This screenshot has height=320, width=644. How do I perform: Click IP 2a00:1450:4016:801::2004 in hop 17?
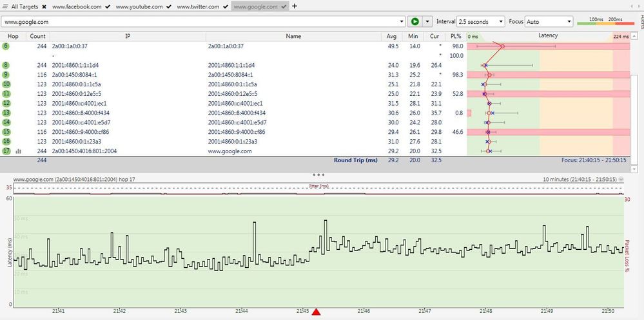[x=84, y=151]
